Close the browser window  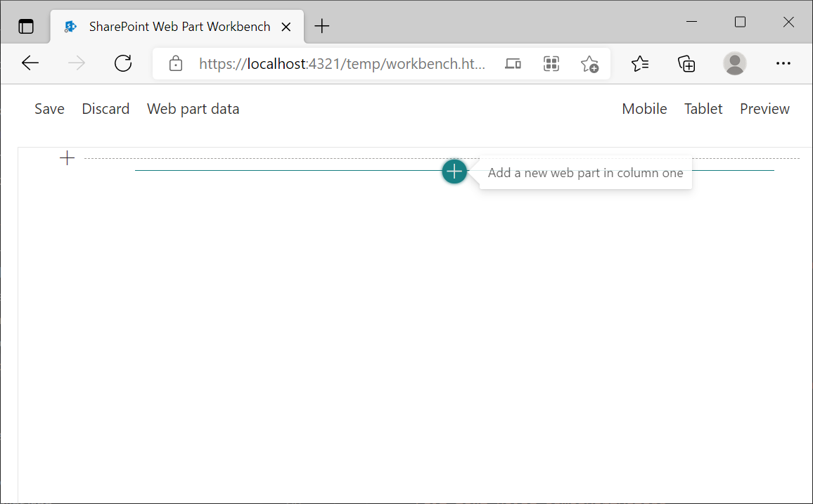coord(788,22)
